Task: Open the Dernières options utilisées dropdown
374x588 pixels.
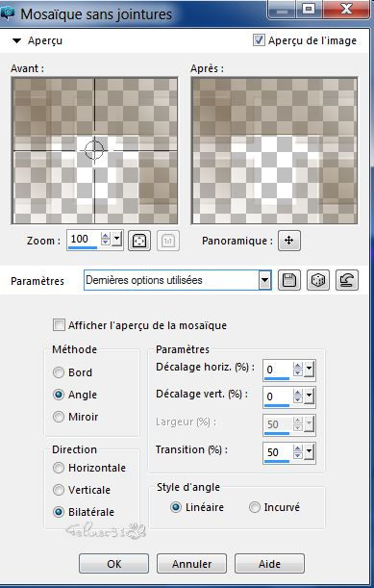Action: coord(265,280)
